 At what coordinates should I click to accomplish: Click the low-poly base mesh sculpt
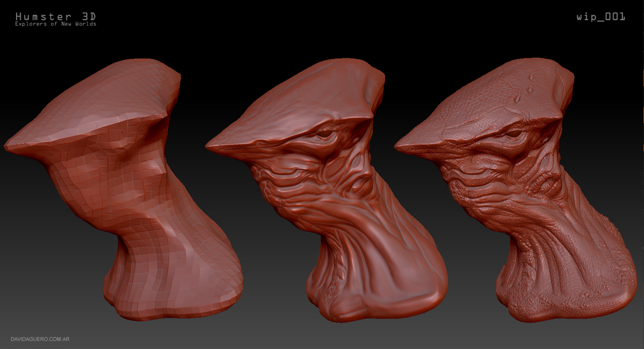pyautogui.click(x=123, y=189)
